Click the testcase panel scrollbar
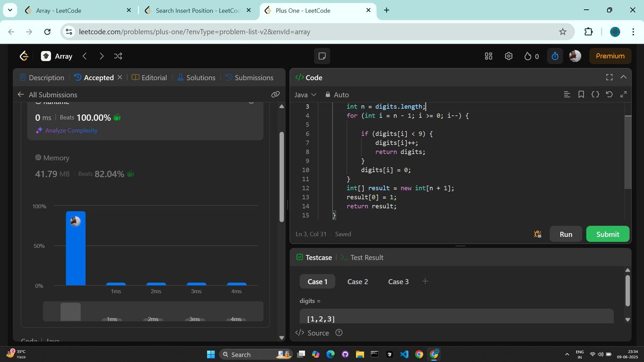The image size is (644, 362). point(628,290)
